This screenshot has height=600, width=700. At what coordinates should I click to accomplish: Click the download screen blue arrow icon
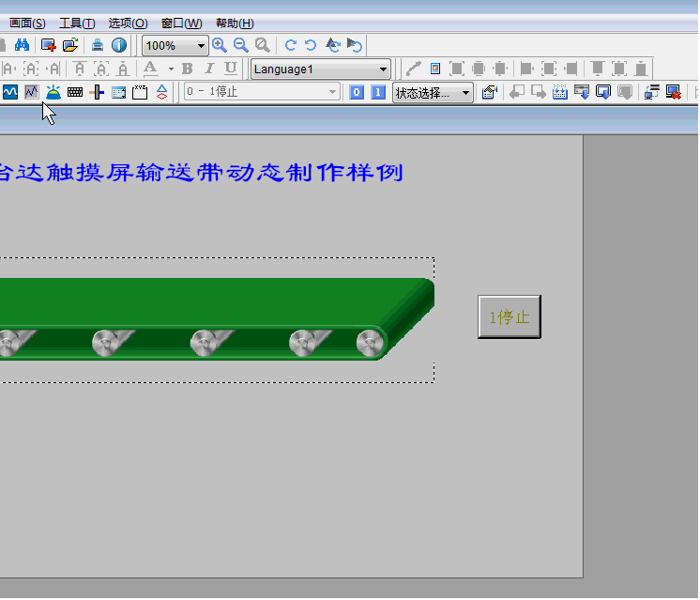coord(603,92)
